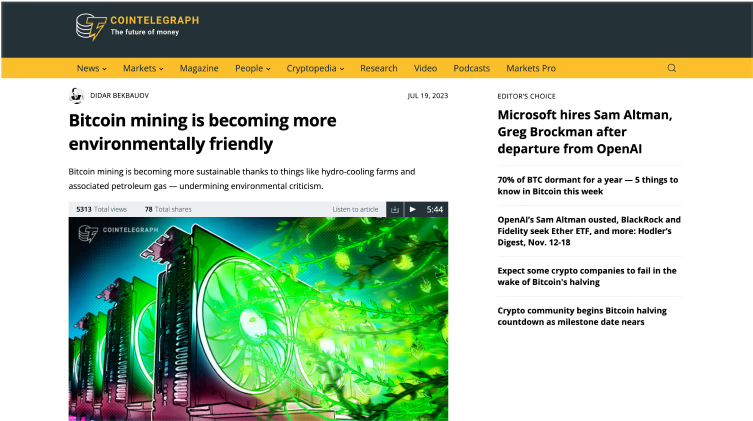Click the Listen to article label
The image size is (753, 421).
355,209
